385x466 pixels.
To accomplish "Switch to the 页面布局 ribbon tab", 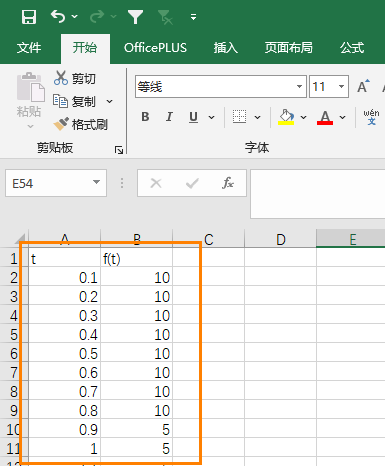I will (289, 48).
